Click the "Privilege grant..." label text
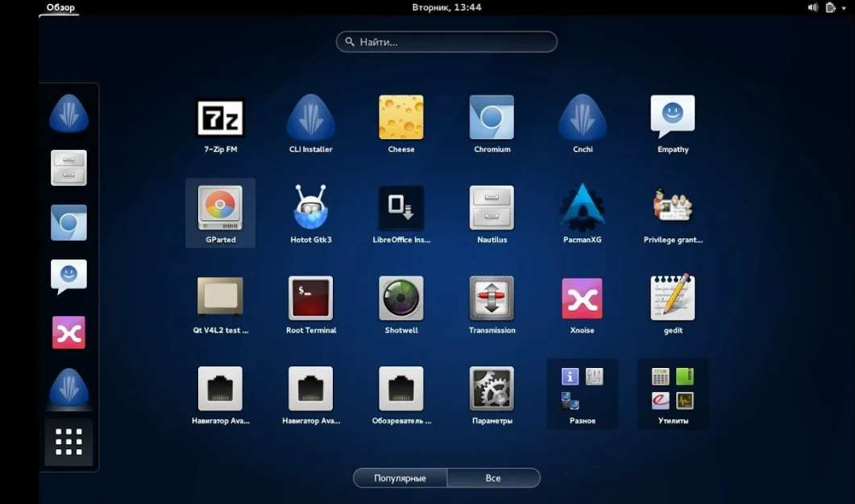 (x=673, y=240)
